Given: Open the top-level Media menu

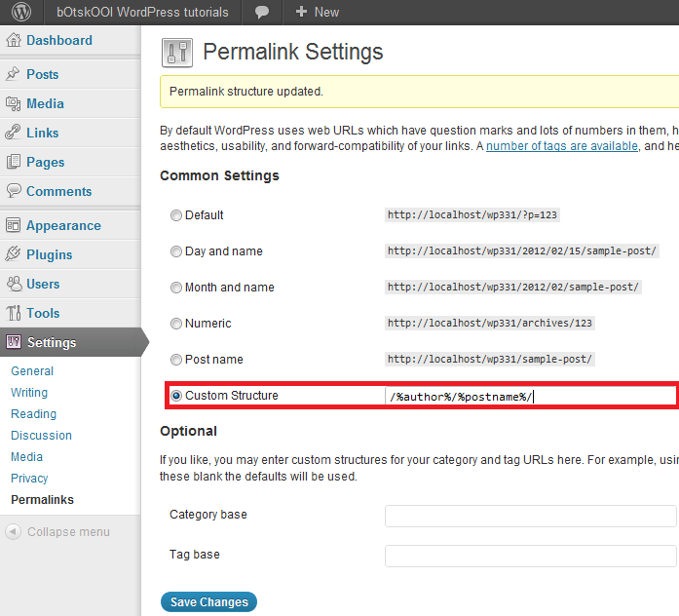Looking at the screenshot, I should click(x=45, y=103).
